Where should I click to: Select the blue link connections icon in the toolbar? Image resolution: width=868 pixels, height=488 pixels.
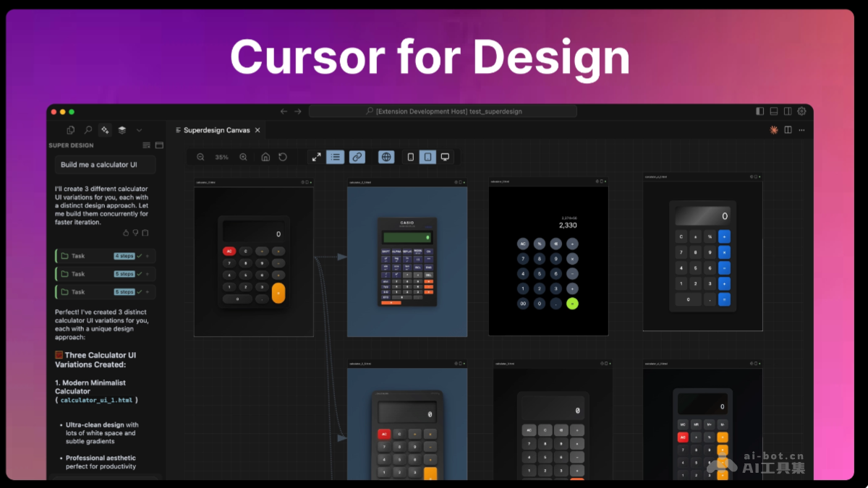coord(357,157)
